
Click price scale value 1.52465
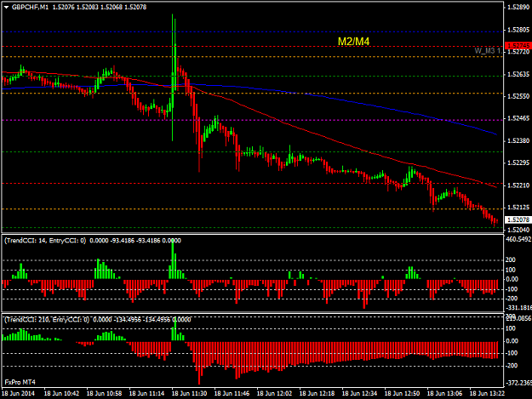pyautogui.click(x=518, y=118)
